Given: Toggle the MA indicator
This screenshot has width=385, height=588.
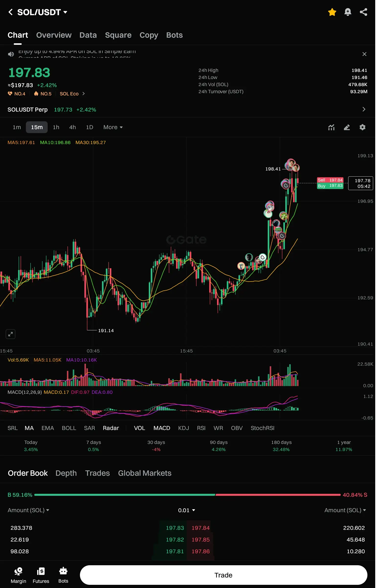Looking at the screenshot, I should (x=29, y=428).
